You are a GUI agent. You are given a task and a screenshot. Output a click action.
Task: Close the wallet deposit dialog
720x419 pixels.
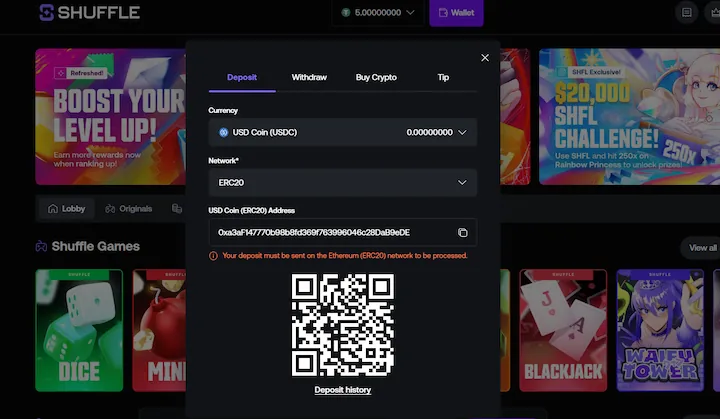[x=485, y=58]
